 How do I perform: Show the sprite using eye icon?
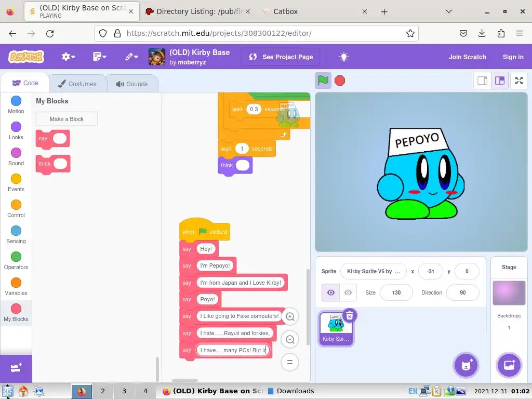click(x=330, y=292)
